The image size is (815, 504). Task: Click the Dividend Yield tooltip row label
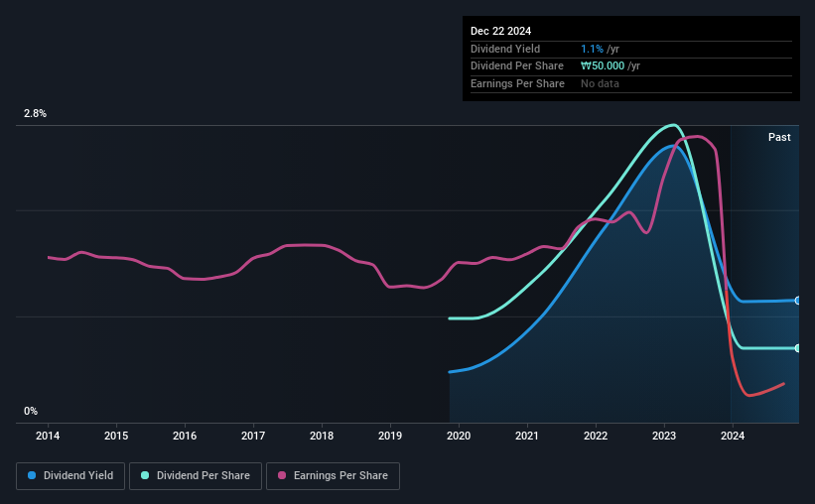(x=505, y=49)
